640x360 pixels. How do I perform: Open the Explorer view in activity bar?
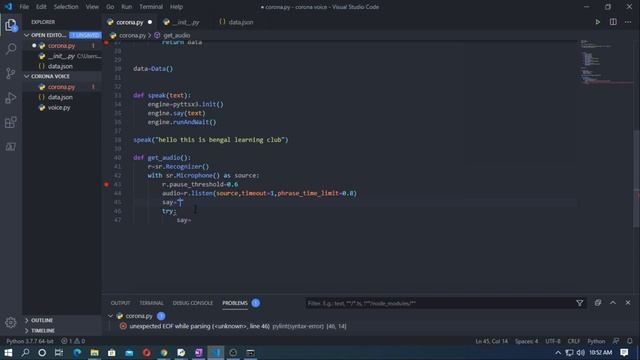click(11, 25)
